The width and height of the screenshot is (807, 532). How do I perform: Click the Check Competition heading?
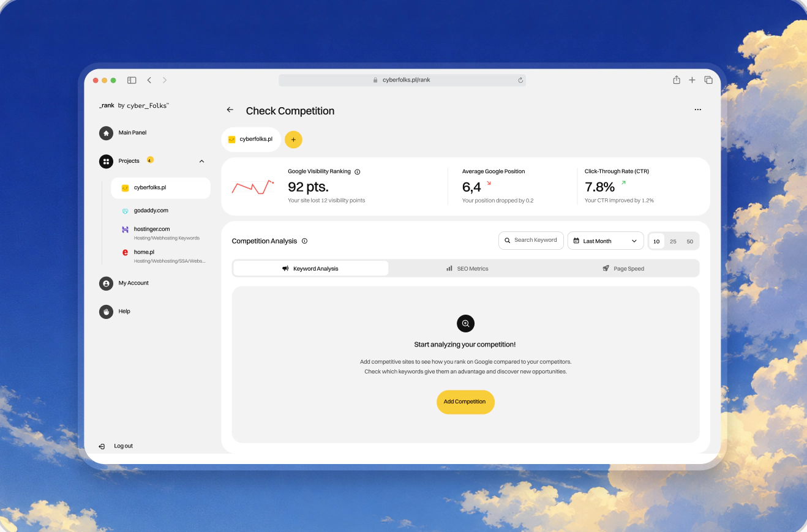(290, 111)
